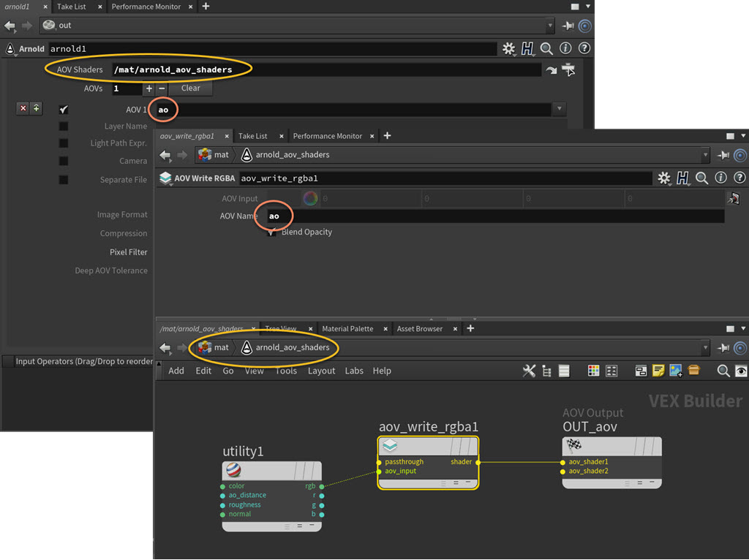
Task: Open the Asset Browser tab
Action: (420, 328)
